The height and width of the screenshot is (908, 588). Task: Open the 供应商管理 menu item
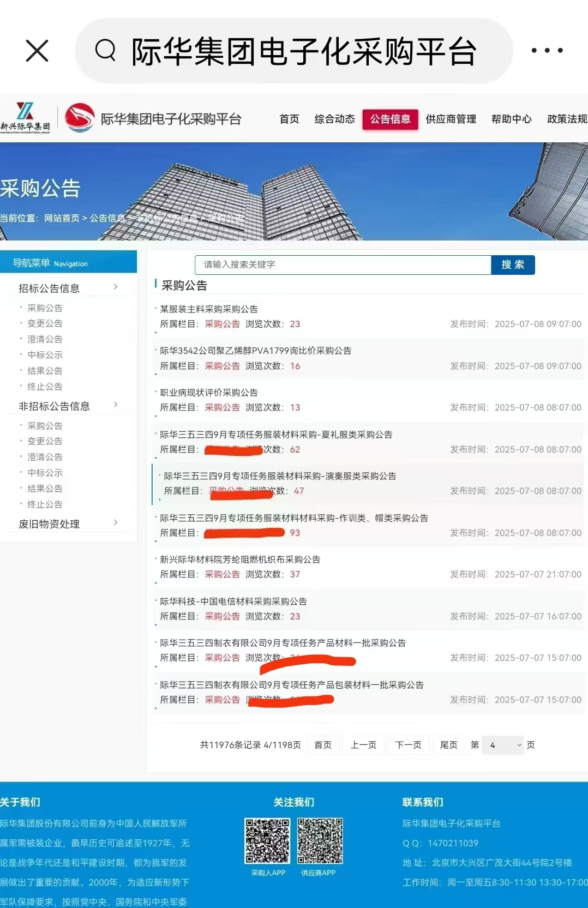pos(451,119)
